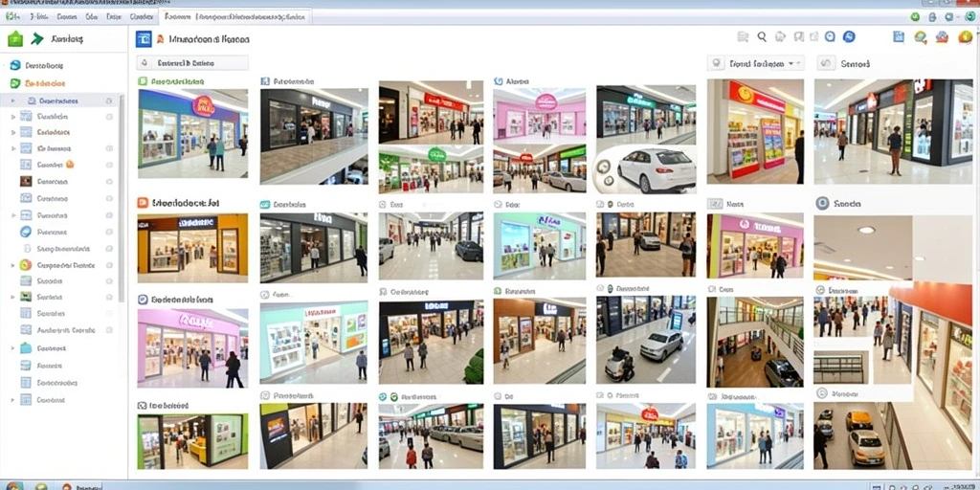Open the first menu item in the menu bar

[13, 17]
